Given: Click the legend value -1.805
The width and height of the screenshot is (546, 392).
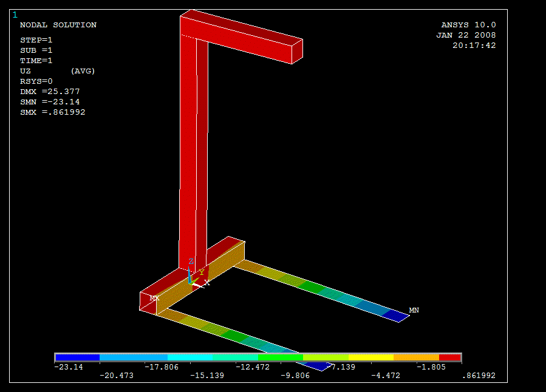Looking at the screenshot, I should [x=431, y=367].
